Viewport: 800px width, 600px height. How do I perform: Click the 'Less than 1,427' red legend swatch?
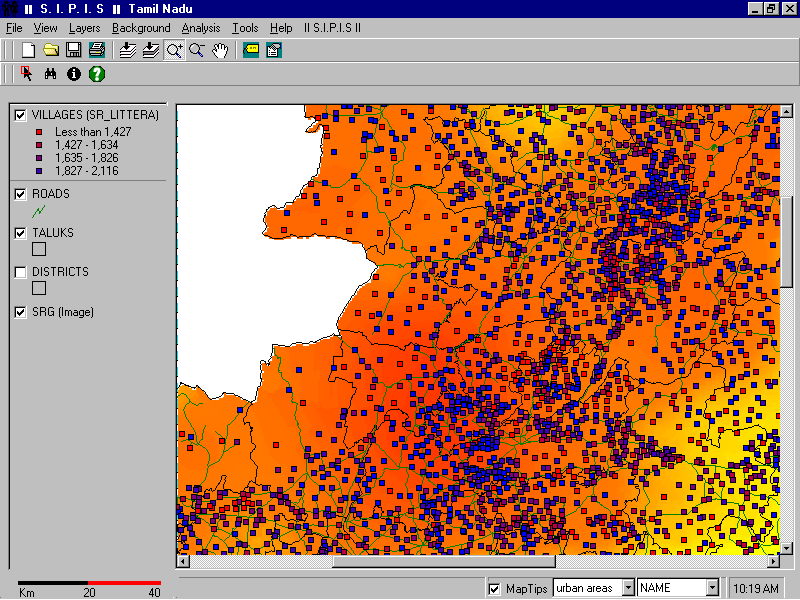click(39, 132)
